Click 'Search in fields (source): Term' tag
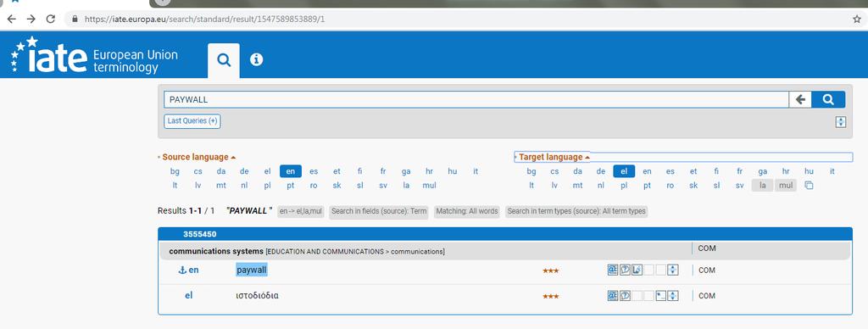868x329 pixels. 379,212
